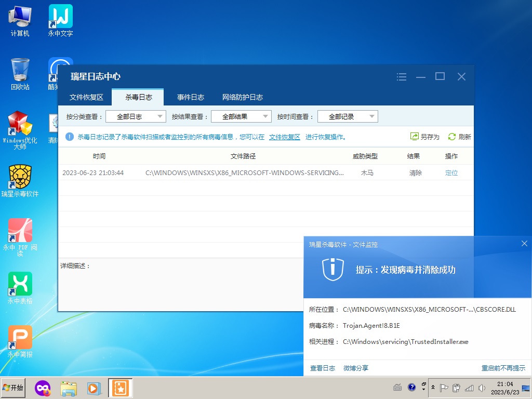The height and width of the screenshot is (399, 532).
Task: Select the 2023-06-23 21:03:44 log row time
Action: (93, 172)
